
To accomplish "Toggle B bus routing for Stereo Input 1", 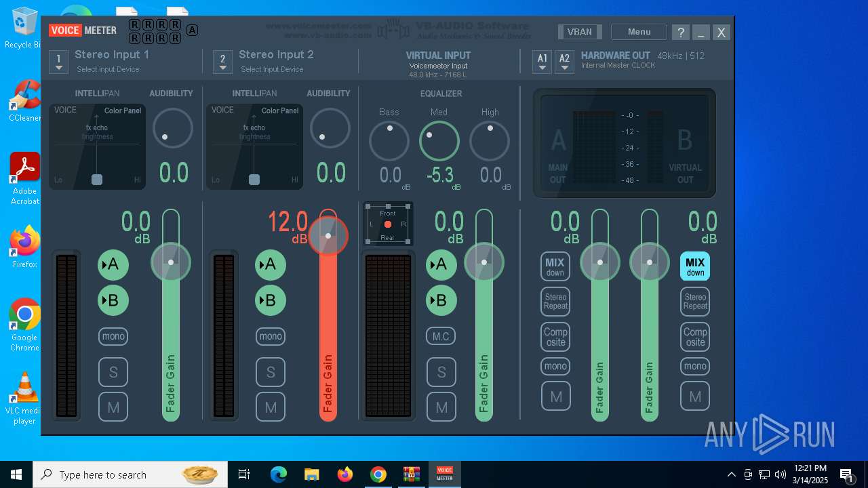I will (x=113, y=300).
